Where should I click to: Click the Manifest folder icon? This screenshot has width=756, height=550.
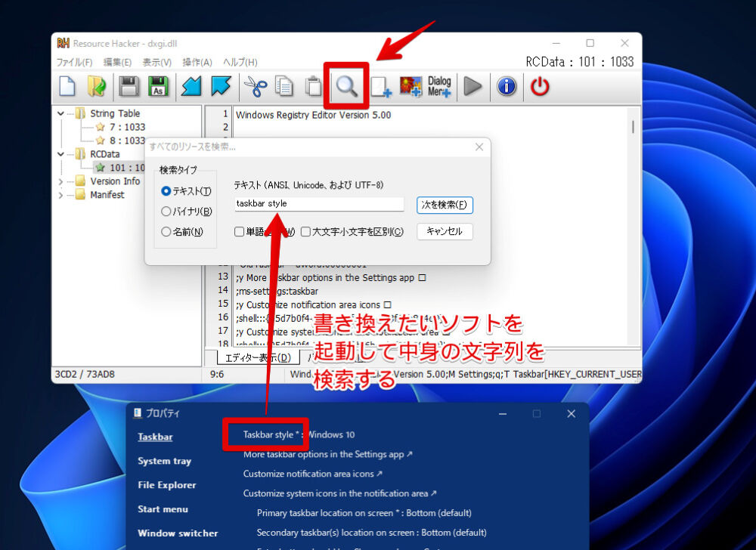(81, 195)
